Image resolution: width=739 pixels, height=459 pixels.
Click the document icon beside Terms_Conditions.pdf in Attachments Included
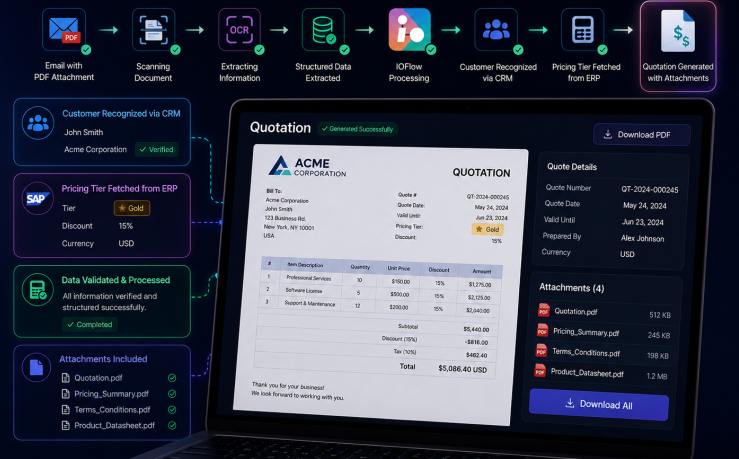pos(66,410)
